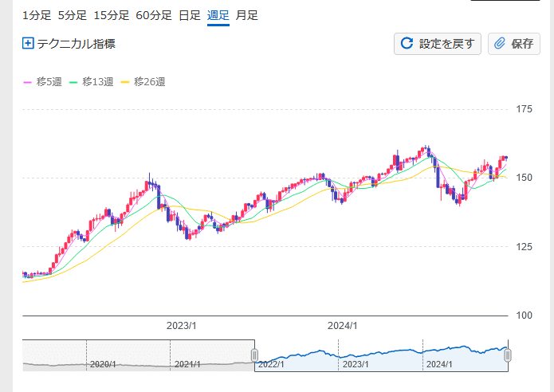Click the 2022/1 label in range navigator
Image resolution: width=554 pixels, height=392 pixels.
coord(271,364)
